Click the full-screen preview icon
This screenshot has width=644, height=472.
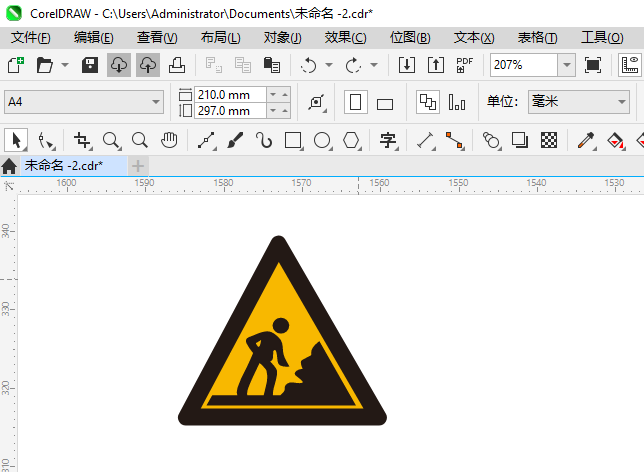click(593, 65)
